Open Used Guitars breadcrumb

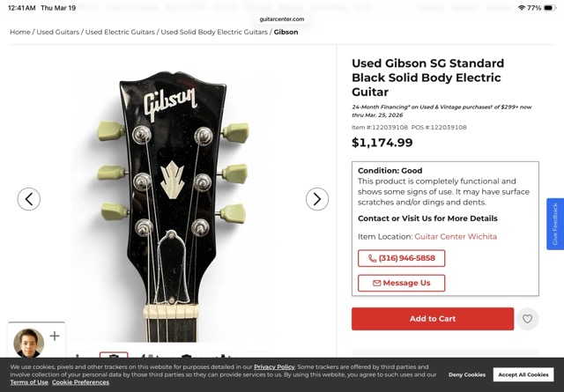(x=57, y=33)
